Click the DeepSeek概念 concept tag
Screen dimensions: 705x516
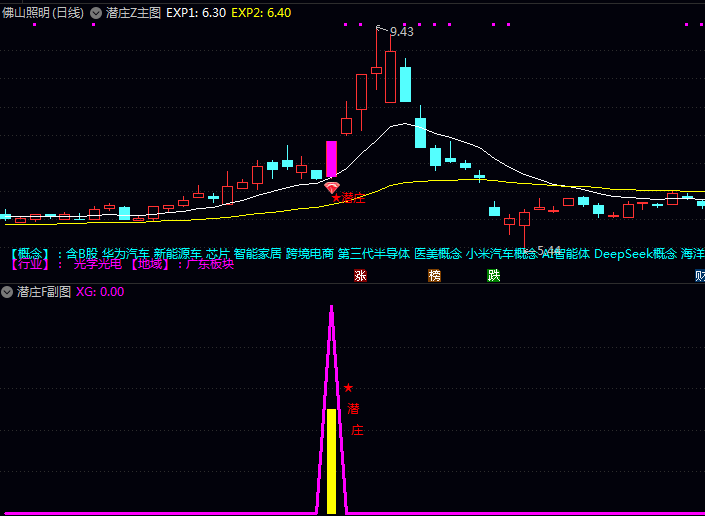(x=635, y=254)
